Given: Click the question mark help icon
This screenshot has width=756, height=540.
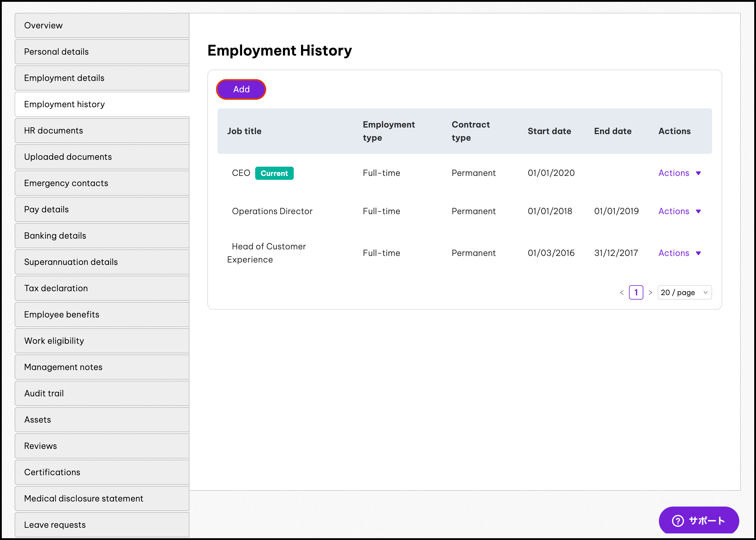Looking at the screenshot, I should pos(678,520).
